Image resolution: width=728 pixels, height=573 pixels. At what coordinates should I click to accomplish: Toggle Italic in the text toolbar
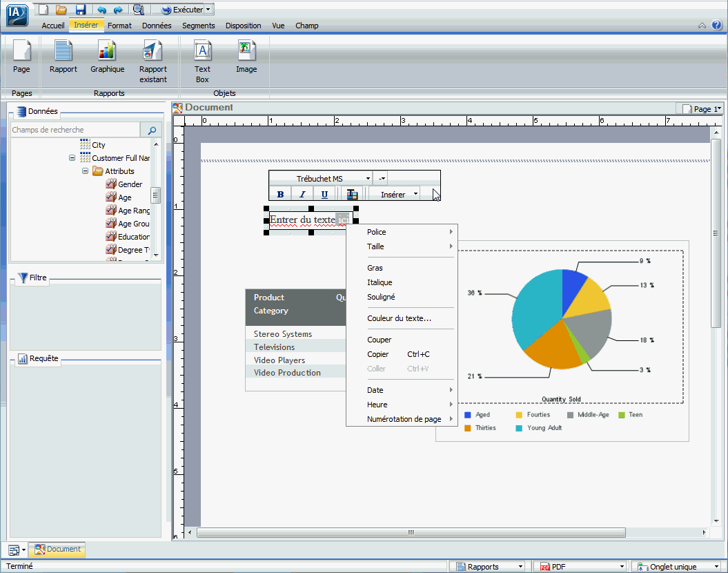(x=302, y=195)
